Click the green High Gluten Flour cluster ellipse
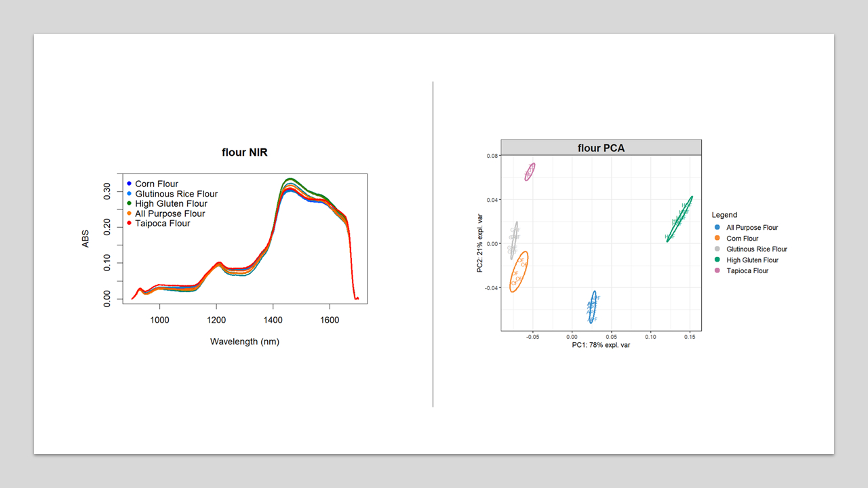The height and width of the screenshot is (488, 868). (x=678, y=220)
